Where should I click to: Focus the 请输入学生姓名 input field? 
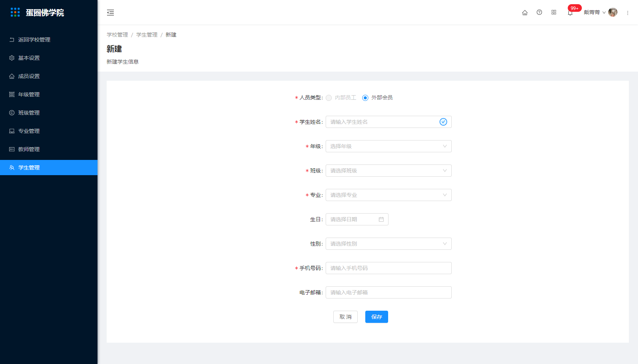tap(389, 122)
